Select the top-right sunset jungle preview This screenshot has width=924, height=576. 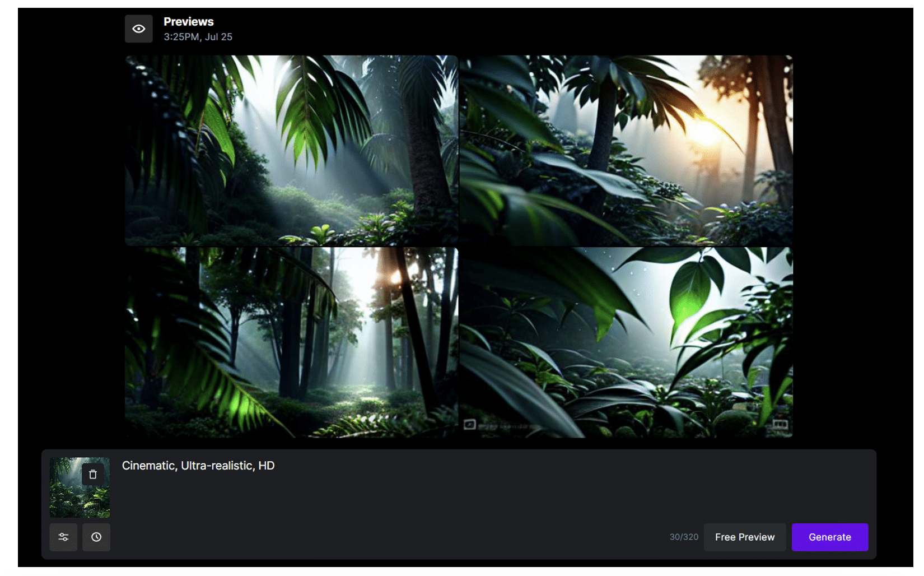(x=626, y=150)
